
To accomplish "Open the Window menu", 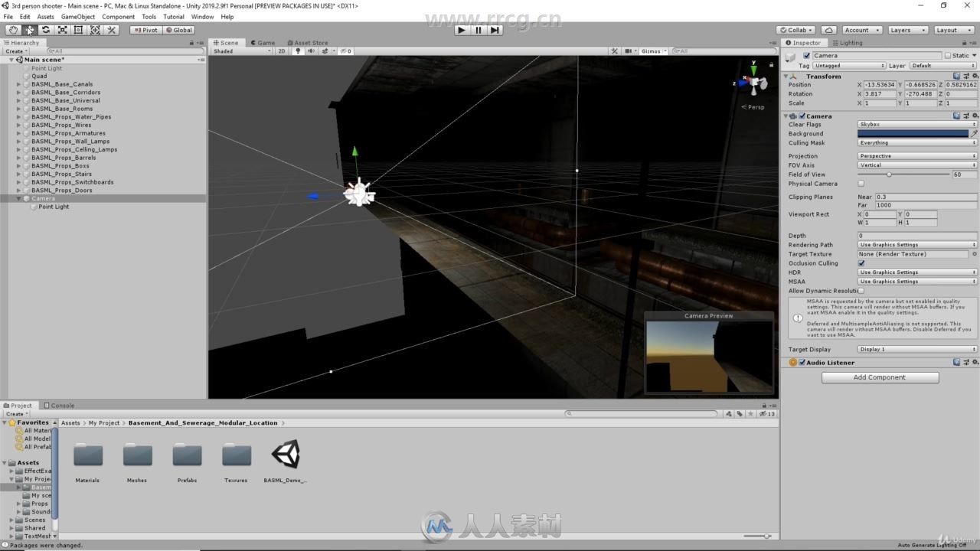I will click(202, 16).
